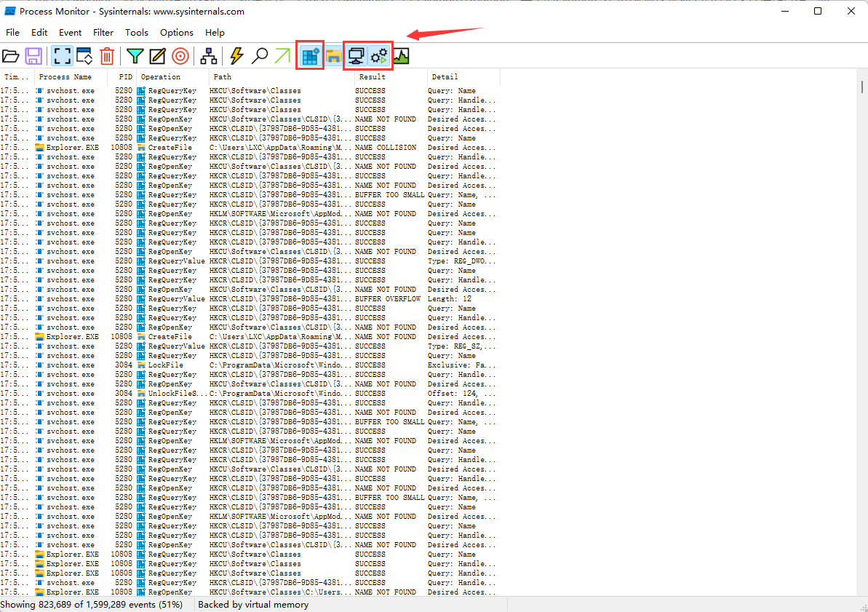Click the BUFFER OVERFLOW result cell
Screen dimensions: 868x612
click(x=388, y=298)
